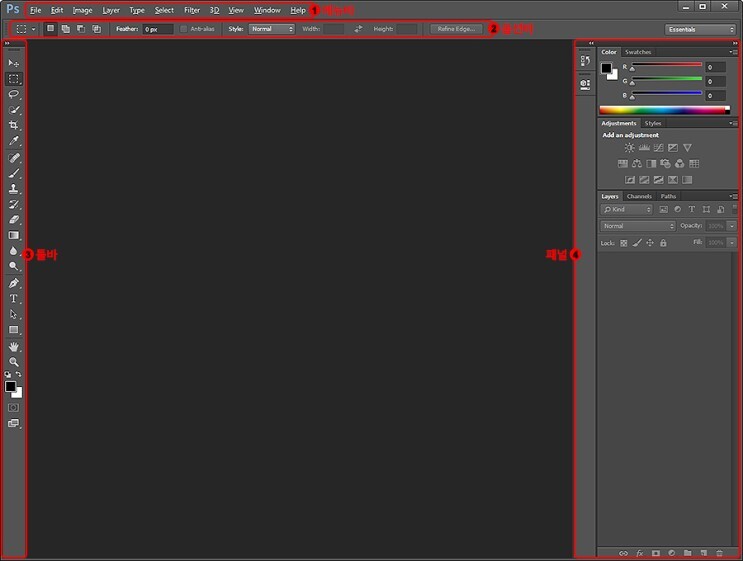Select the Dodge tool
This screenshot has height=561, width=743.
(13, 266)
